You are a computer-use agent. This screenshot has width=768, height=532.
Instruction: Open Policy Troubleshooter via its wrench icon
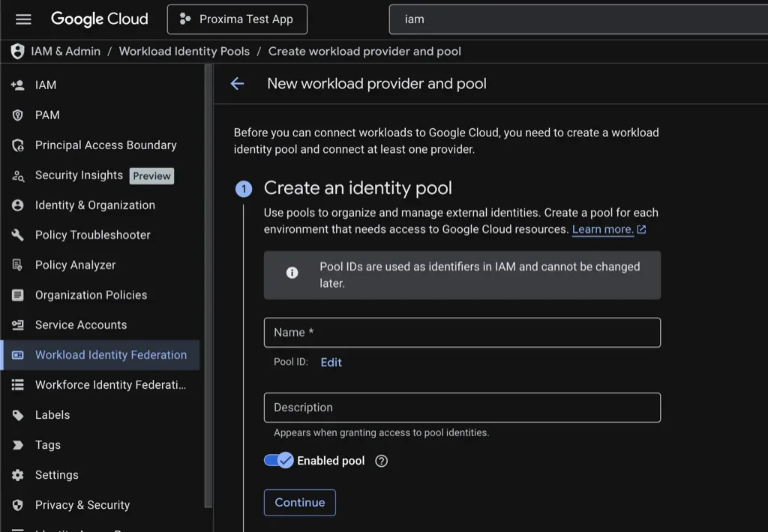pos(16,235)
